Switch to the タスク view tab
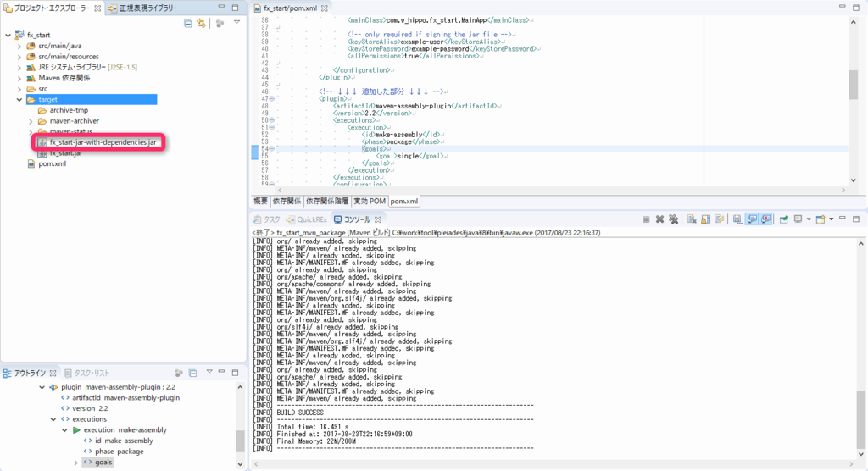868x471 pixels. (x=267, y=219)
